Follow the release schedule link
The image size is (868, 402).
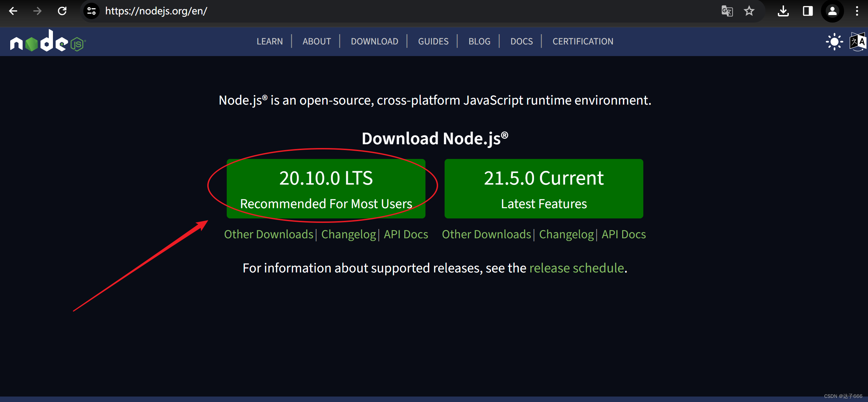(577, 268)
